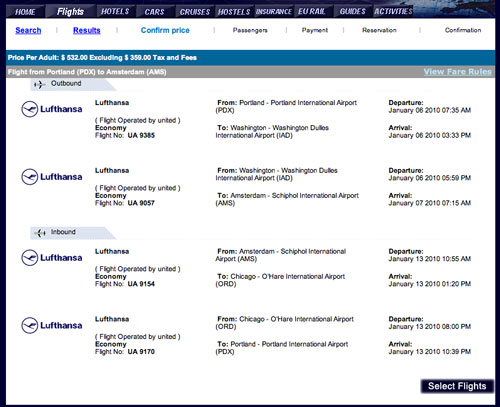Click the Confirmation step label

point(463,30)
